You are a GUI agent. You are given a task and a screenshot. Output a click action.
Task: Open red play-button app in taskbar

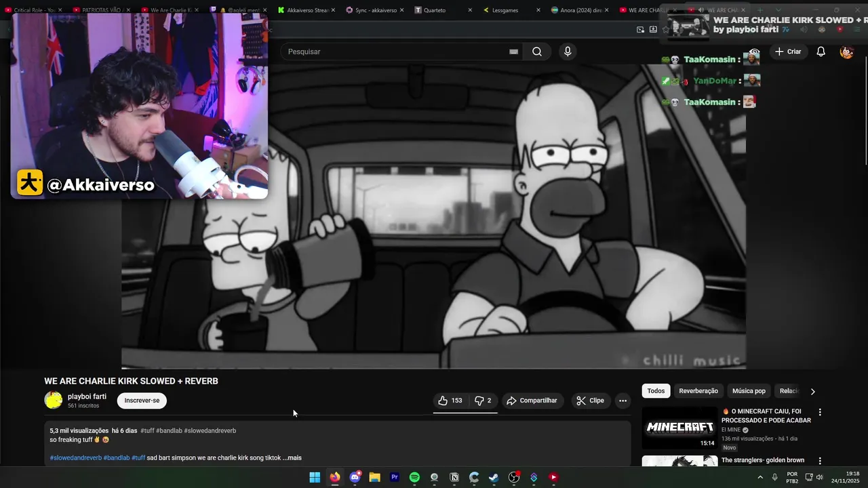(x=553, y=477)
